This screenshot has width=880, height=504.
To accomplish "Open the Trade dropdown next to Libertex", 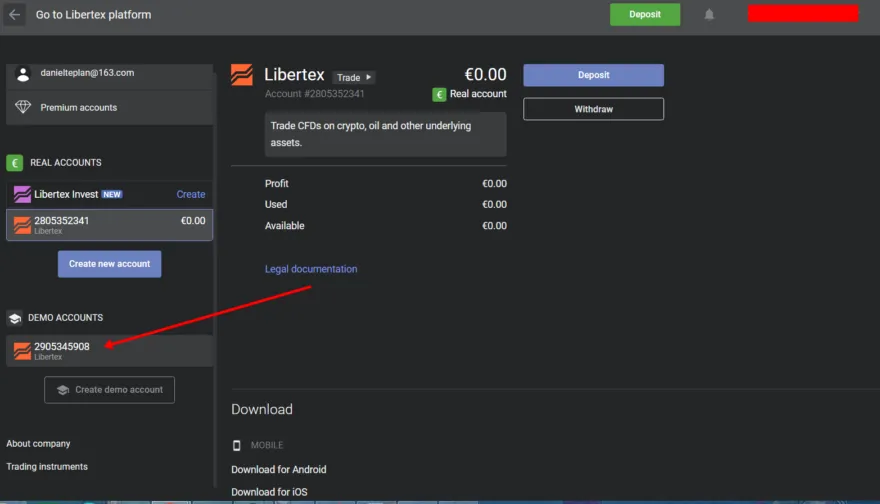I will click(x=354, y=77).
